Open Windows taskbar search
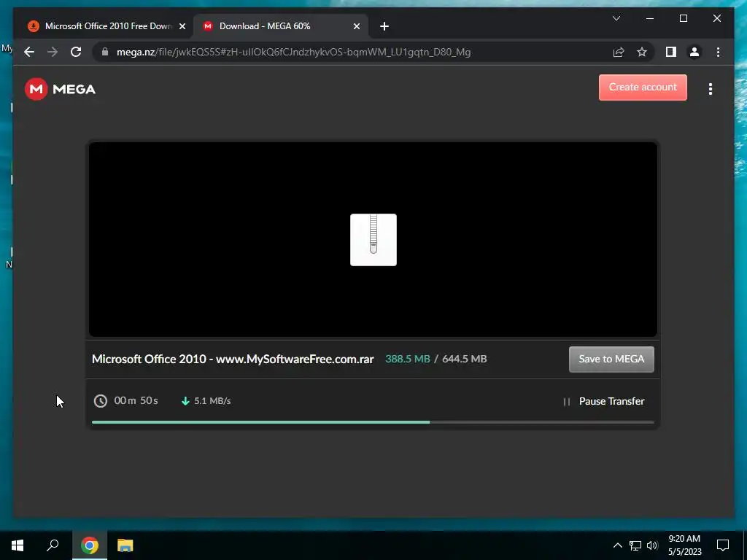The height and width of the screenshot is (560, 747). (53, 545)
